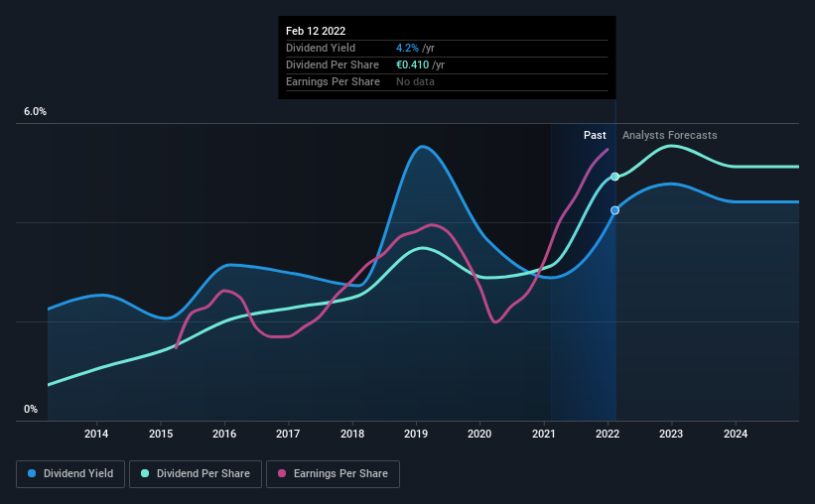This screenshot has width=815, height=504.
Task: Click the 0% y-axis label
Action: [31, 410]
